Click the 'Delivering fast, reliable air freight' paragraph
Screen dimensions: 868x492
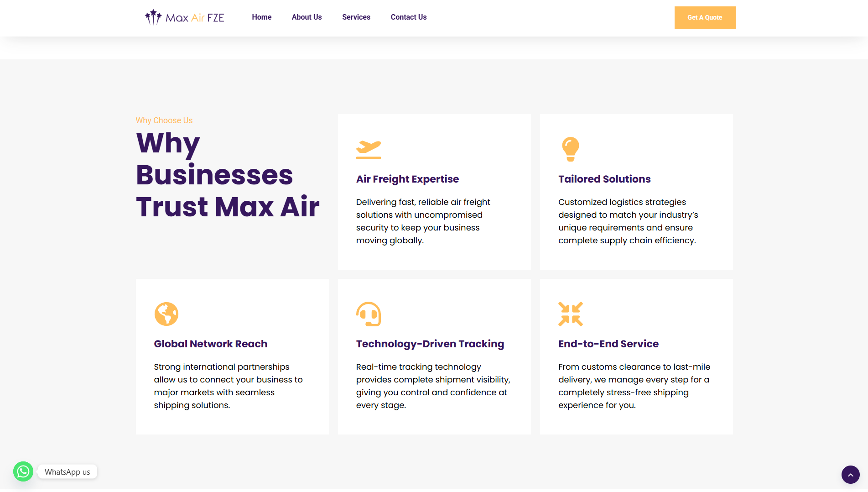pyautogui.click(x=423, y=221)
